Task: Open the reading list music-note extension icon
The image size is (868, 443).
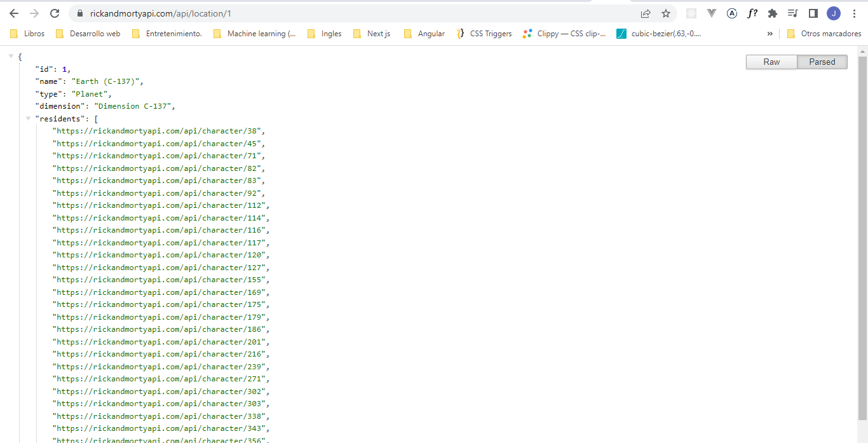Action: click(x=792, y=13)
